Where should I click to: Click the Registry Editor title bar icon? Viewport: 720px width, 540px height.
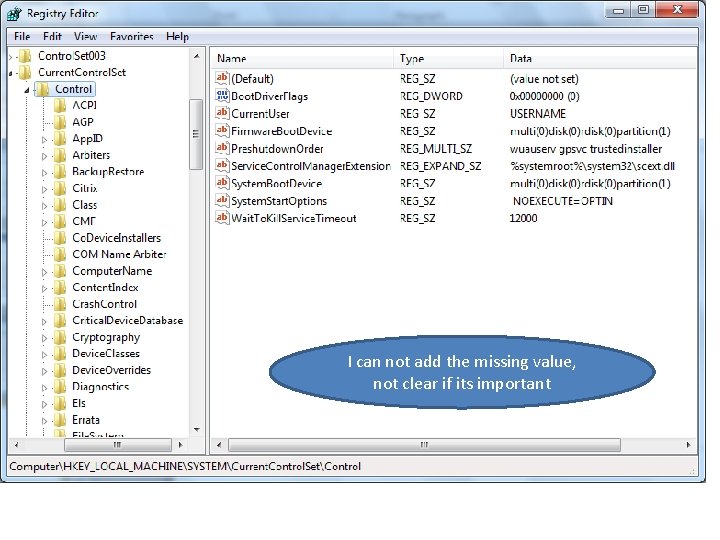[x=14, y=13]
